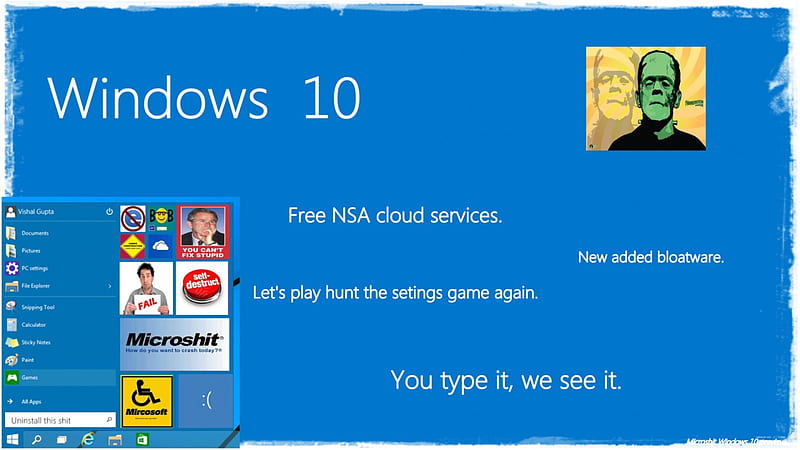The height and width of the screenshot is (450, 800).
Task: Click the Start menu search box
Action: pos(60,420)
